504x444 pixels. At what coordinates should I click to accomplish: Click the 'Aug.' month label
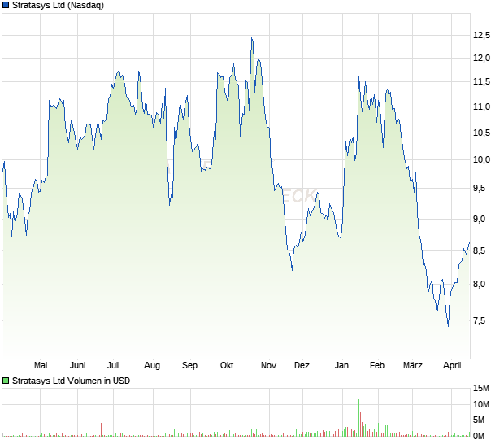coord(153,366)
